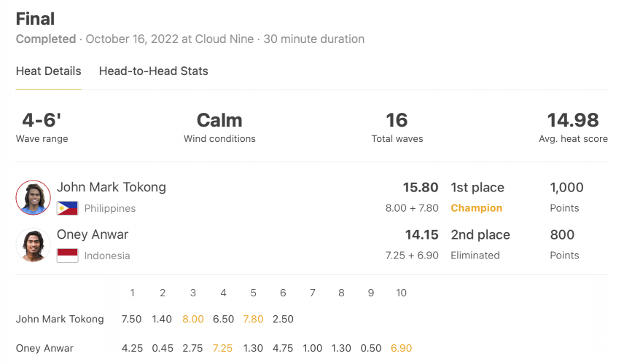Click Oney Anwar's highlighted 7.25 wave score
This screenshot has width=624, height=364.
coord(222,348)
